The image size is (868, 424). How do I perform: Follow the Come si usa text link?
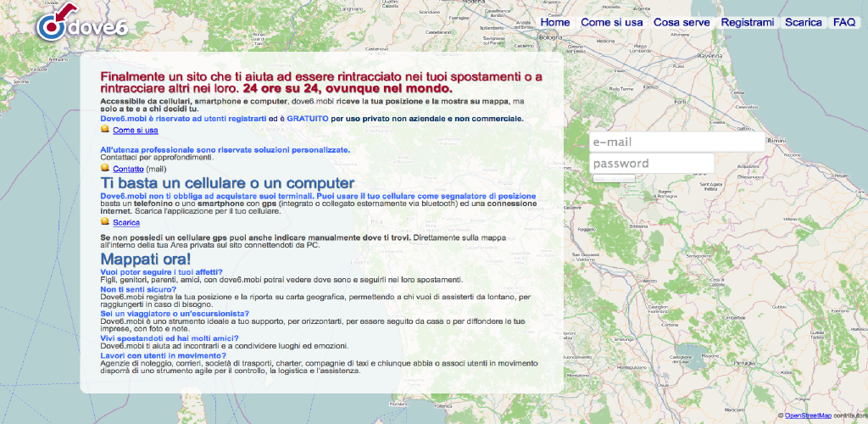coord(136,131)
